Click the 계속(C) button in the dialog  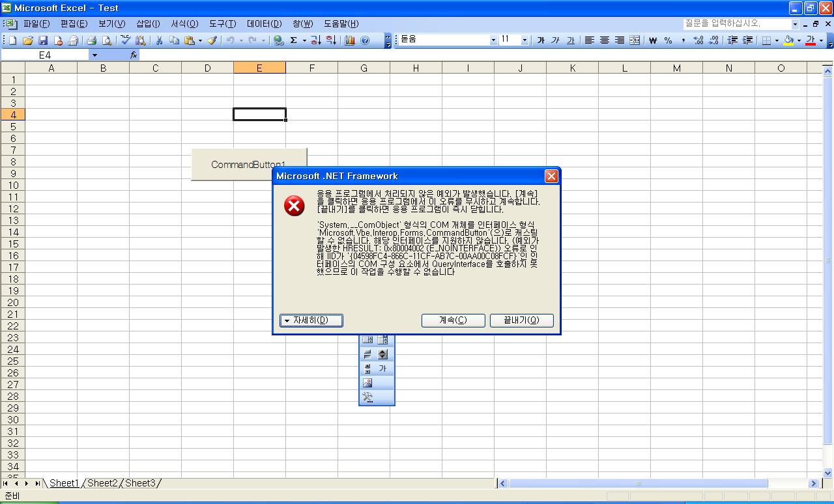453,320
